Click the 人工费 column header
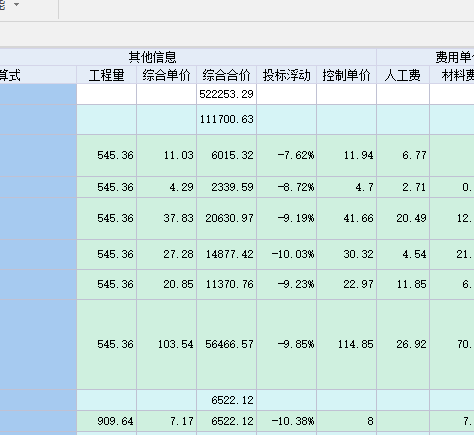Viewport: 474px width, 435px height. tap(403, 75)
